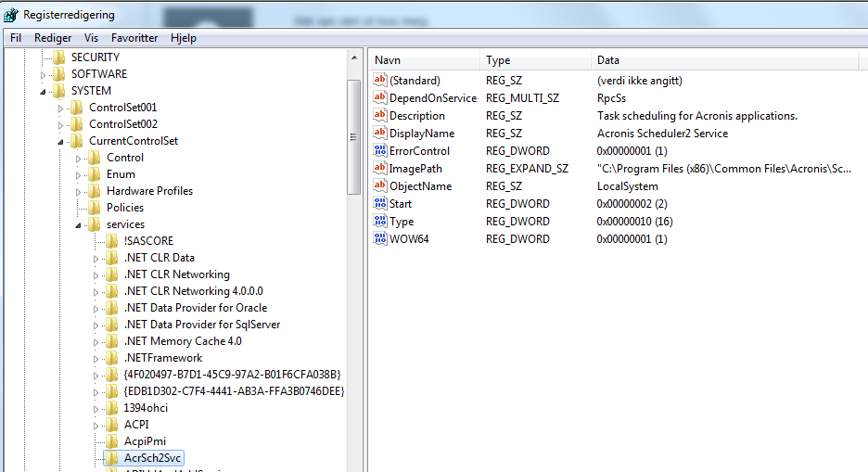Select the AcpiPmi folder icon
Image resolution: width=868 pixels, height=472 pixels.
[112, 441]
